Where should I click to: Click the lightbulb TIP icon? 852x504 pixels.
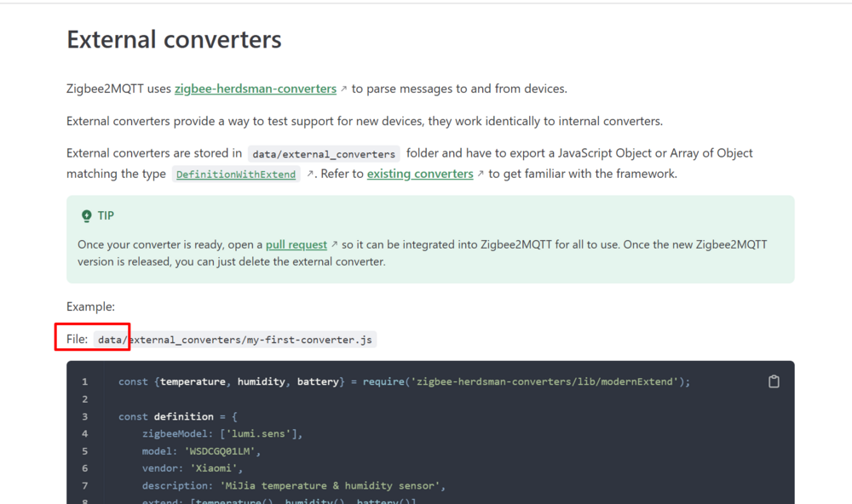tap(86, 216)
